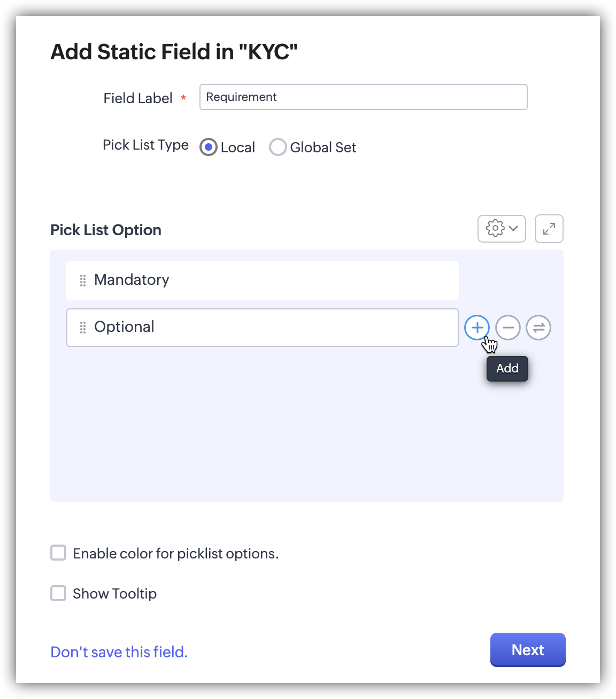
Task: Click the "Don't save this field." link
Action: [119, 652]
